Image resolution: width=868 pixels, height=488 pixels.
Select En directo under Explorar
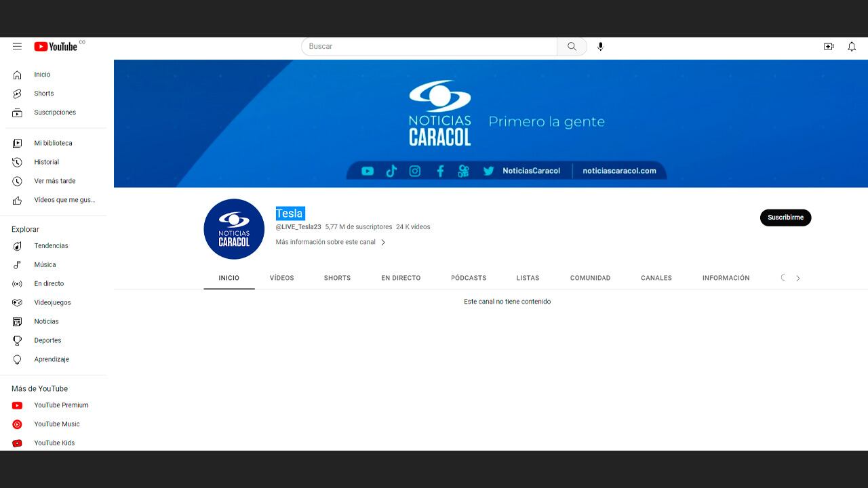(48, 283)
